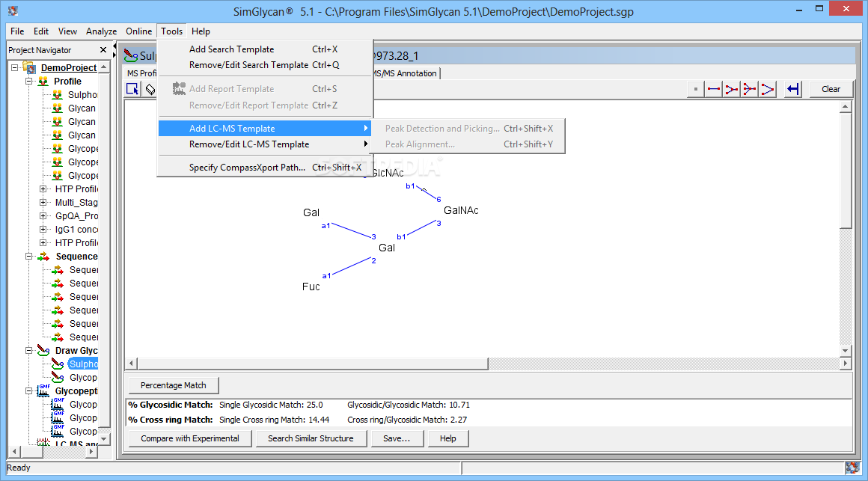Open Remove/Edit LC-MS Template submenu
Image resolution: width=868 pixels, height=481 pixels.
click(x=265, y=144)
